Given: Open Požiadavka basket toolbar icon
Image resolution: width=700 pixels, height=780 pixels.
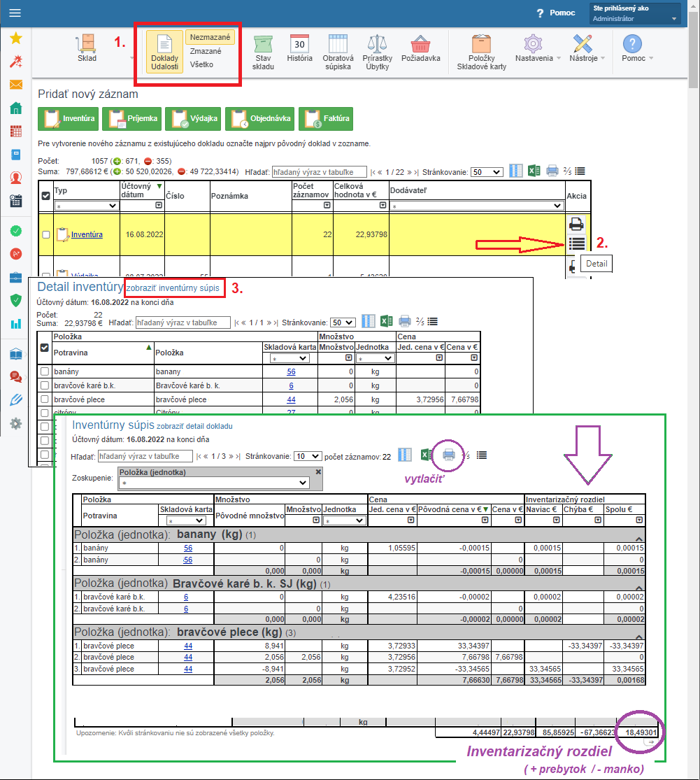Looking at the screenshot, I should 420,49.
